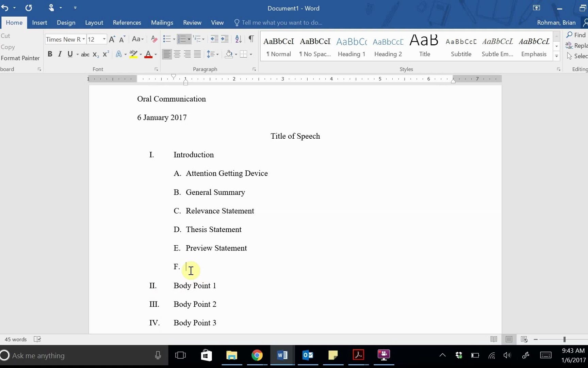Toggle Bold formatting

point(50,54)
